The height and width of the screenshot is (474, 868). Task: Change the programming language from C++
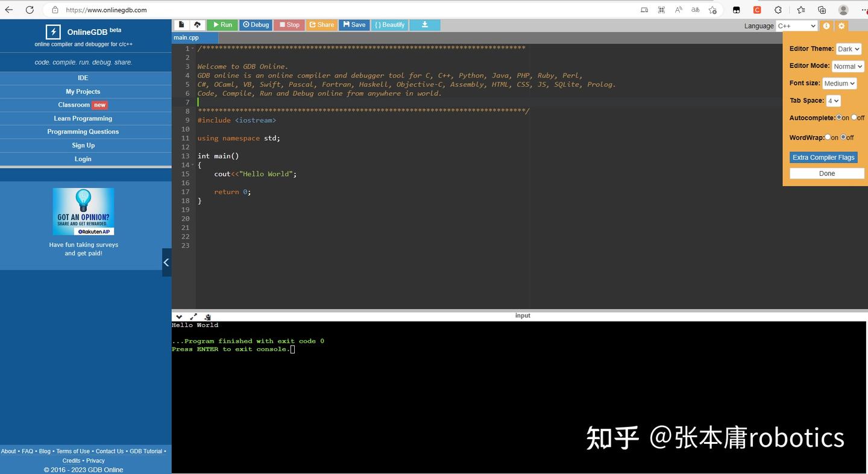(x=796, y=26)
